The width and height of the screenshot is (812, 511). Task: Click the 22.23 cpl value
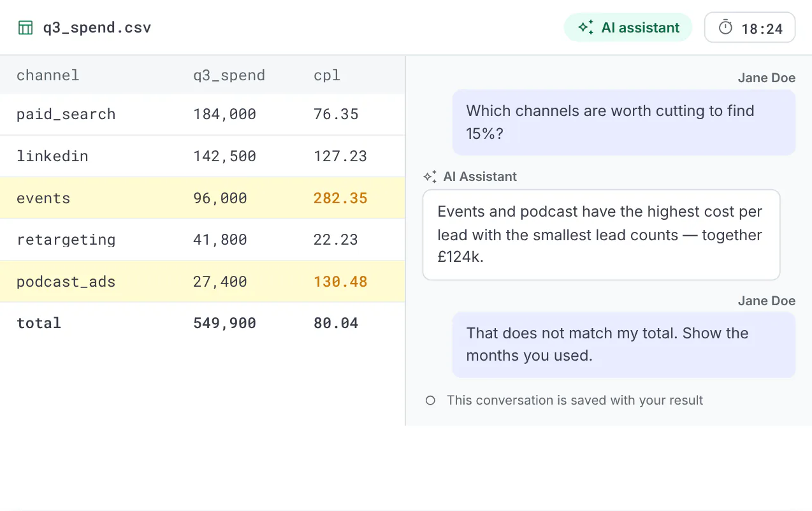coord(336,240)
